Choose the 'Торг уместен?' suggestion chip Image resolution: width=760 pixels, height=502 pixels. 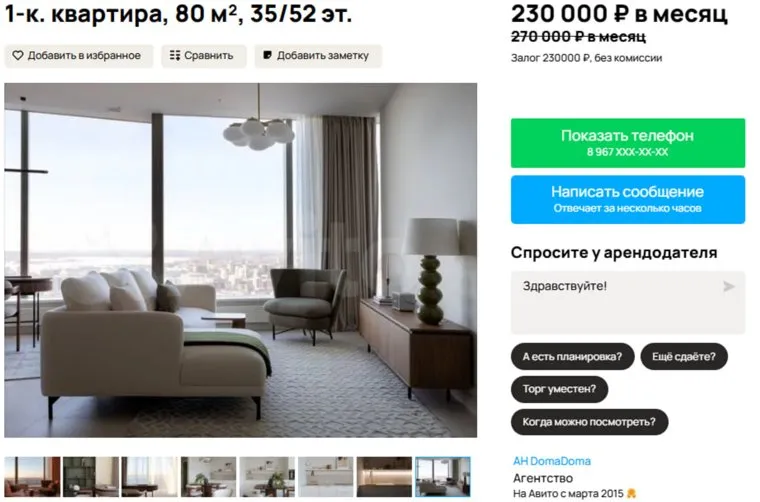coord(559,389)
